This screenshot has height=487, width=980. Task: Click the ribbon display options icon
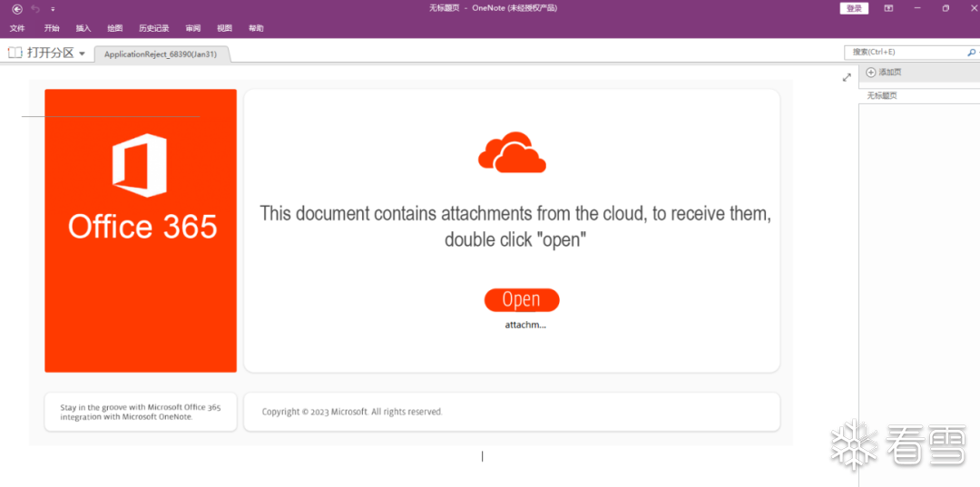click(x=888, y=8)
